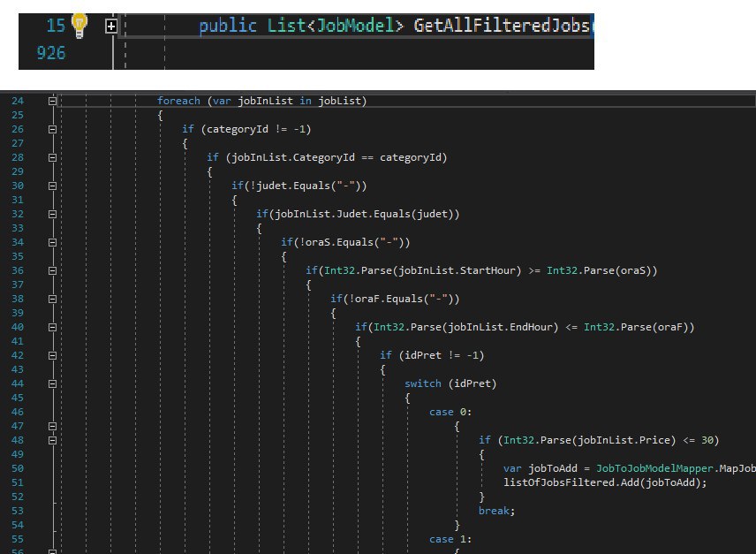Click line number 55 in the gutter
Image resolution: width=756 pixels, height=554 pixels.
(18, 539)
